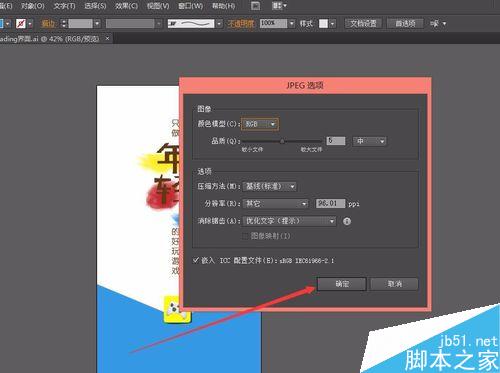Open the 消除锯齿 优化文字 dropdown

pyautogui.click(x=289, y=221)
